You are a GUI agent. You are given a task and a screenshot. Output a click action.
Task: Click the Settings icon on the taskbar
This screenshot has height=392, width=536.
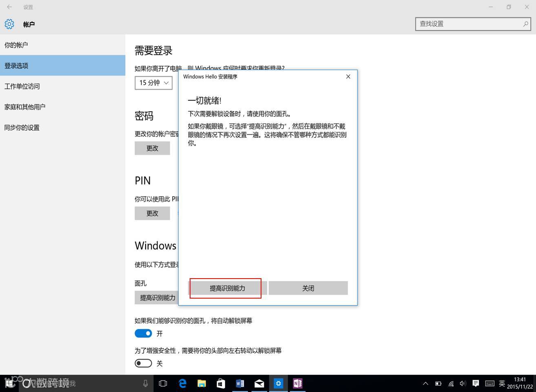278,383
